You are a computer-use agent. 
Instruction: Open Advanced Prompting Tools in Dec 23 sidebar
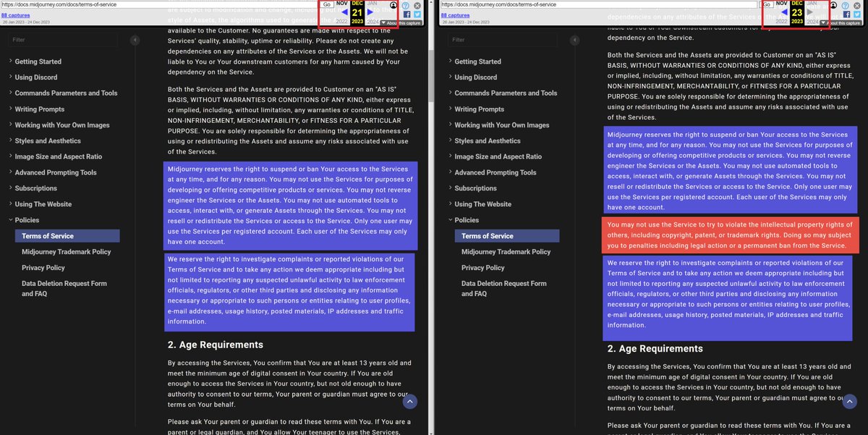tap(495, 173)
